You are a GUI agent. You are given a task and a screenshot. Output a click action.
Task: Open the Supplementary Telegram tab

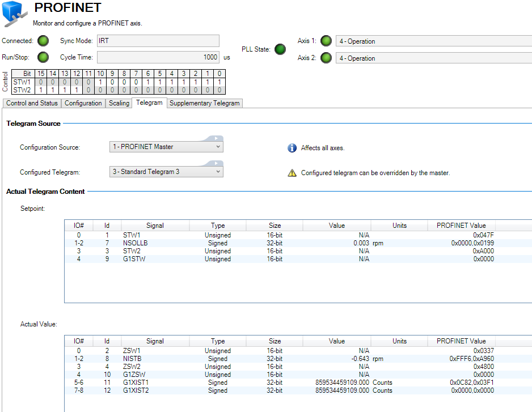pyautogui.click(x=205, y=103)
